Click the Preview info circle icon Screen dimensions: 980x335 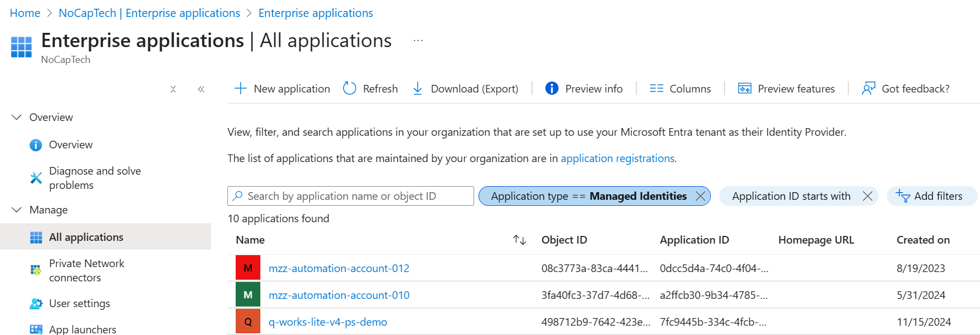[552, 88]
